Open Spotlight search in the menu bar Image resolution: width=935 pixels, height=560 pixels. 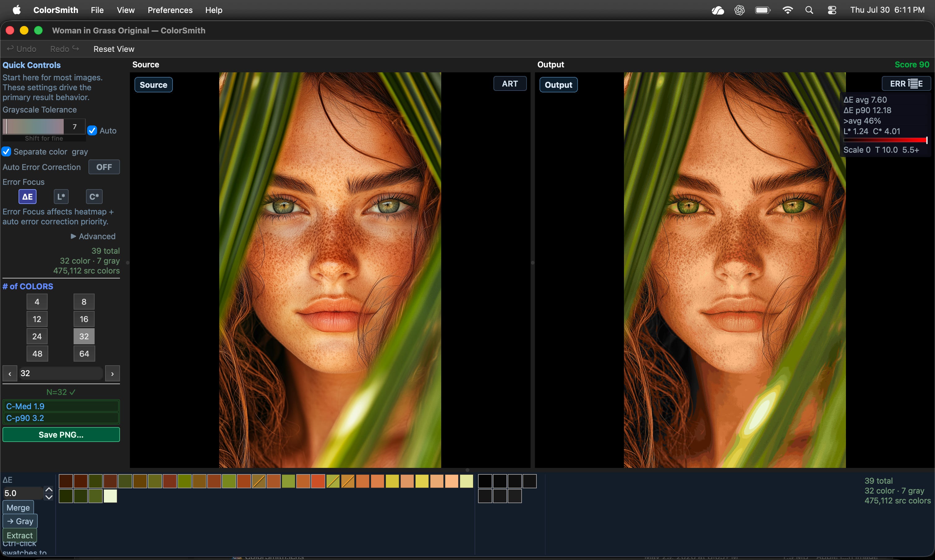[x=809, y=10]
